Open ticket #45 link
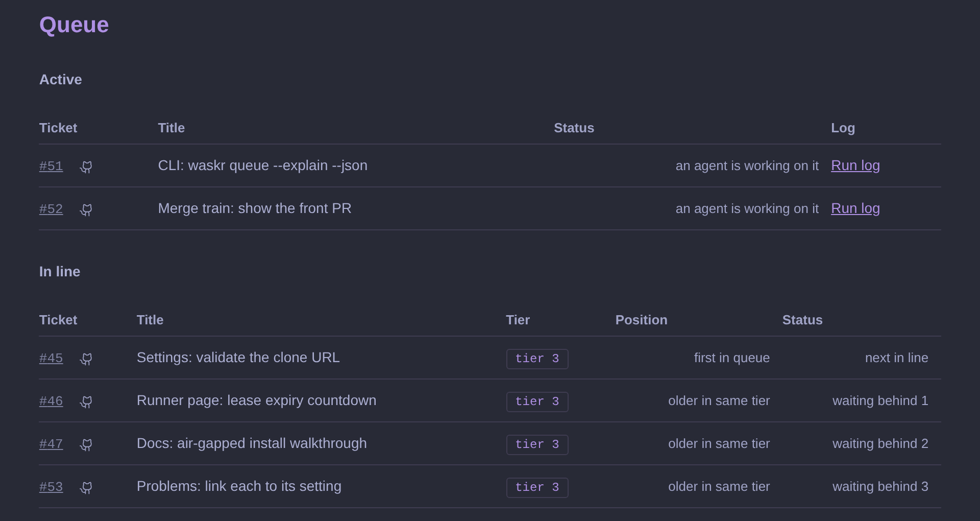 (x=51, y=358)
